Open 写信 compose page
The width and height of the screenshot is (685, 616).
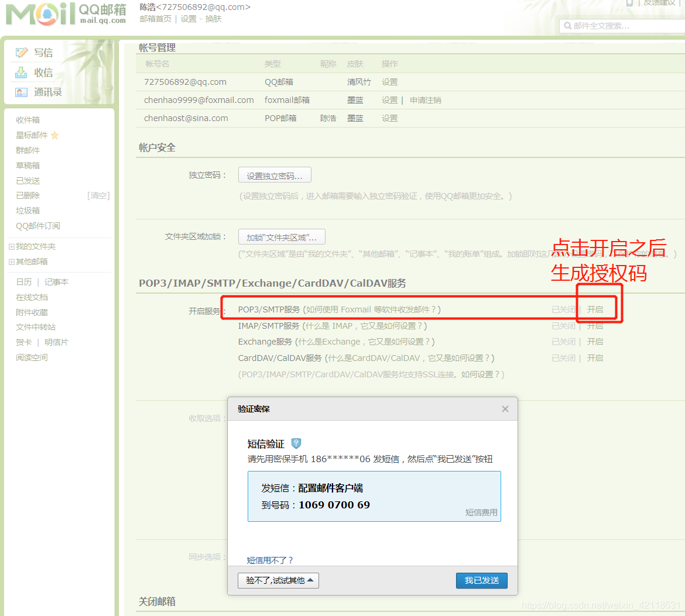(43, 53)
